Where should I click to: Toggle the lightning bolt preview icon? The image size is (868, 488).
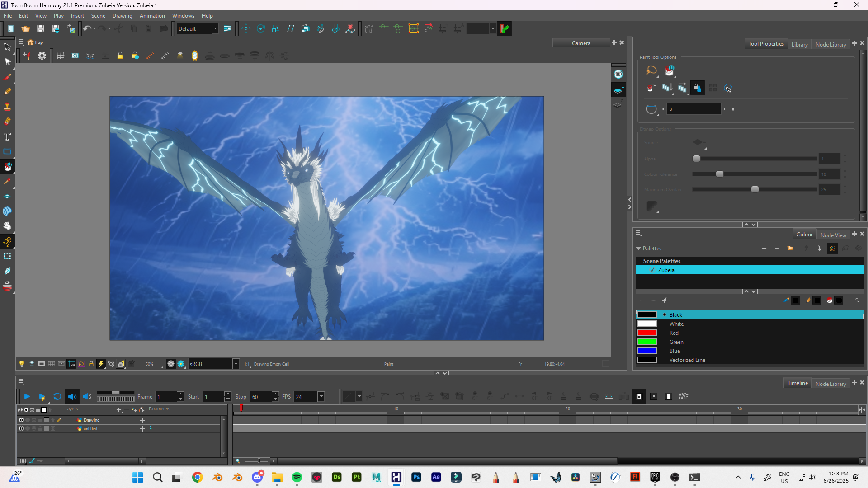101,364
